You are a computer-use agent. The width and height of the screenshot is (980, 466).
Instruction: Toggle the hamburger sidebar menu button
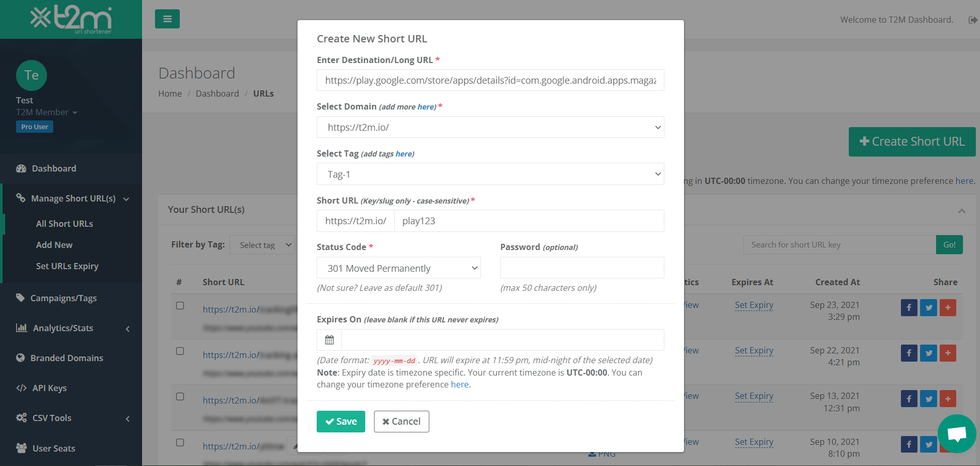click(167, 19)
